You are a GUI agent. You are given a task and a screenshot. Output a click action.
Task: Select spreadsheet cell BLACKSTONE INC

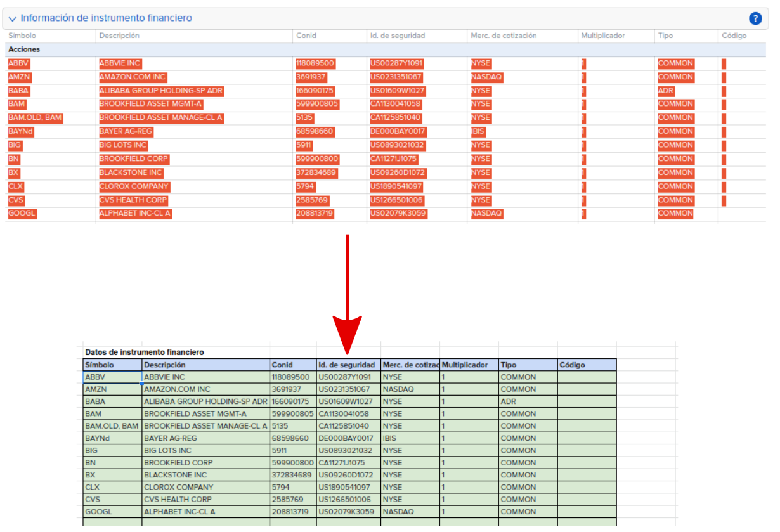click(205, 475)
